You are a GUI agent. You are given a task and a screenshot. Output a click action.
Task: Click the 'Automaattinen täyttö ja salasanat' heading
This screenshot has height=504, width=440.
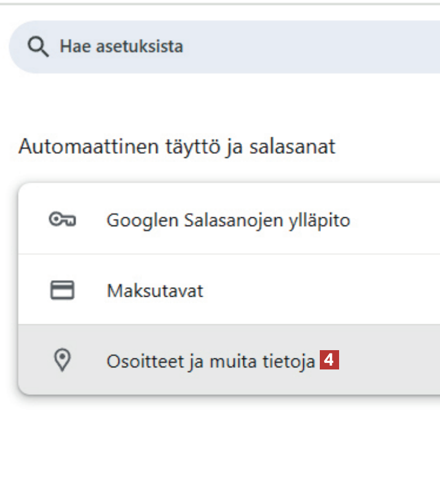pos(177,147)
